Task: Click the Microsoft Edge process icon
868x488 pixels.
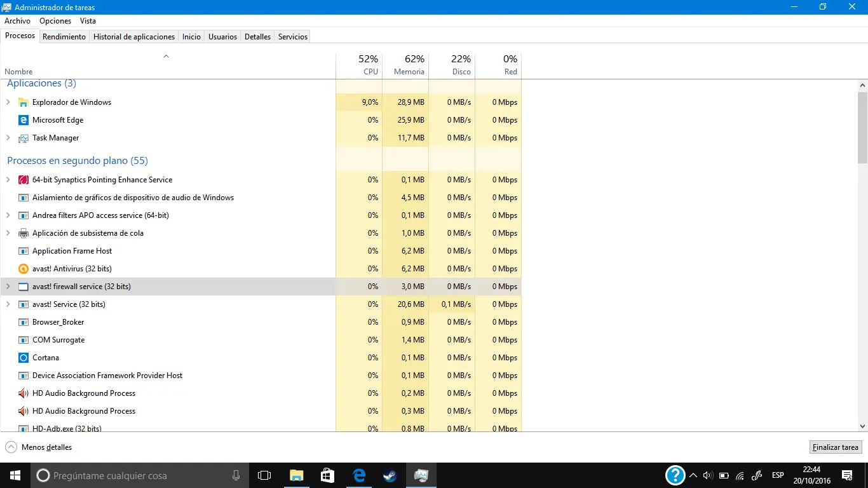Action: pos(24,120)
